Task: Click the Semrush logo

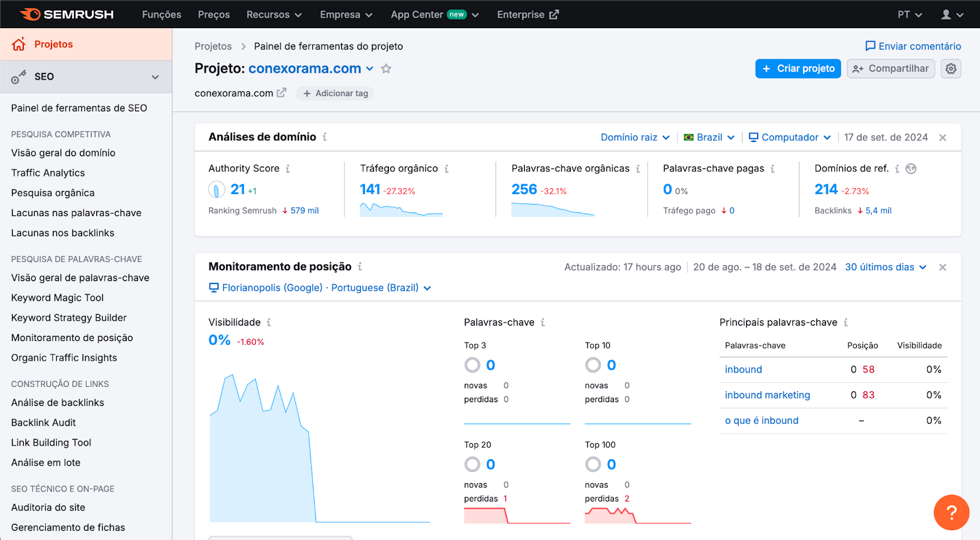Action: (x=67, y=14)
